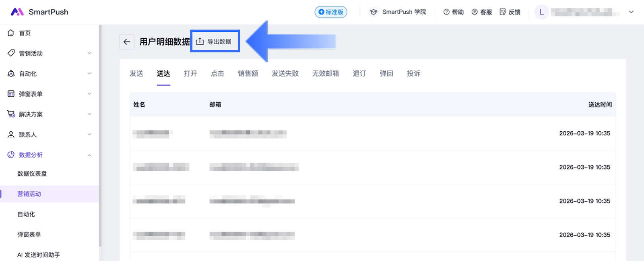Image resolution: width=644 pixels, height=261 pixels.
Task: Click the 送达时间 column header
Action: (x=600, y=105)
